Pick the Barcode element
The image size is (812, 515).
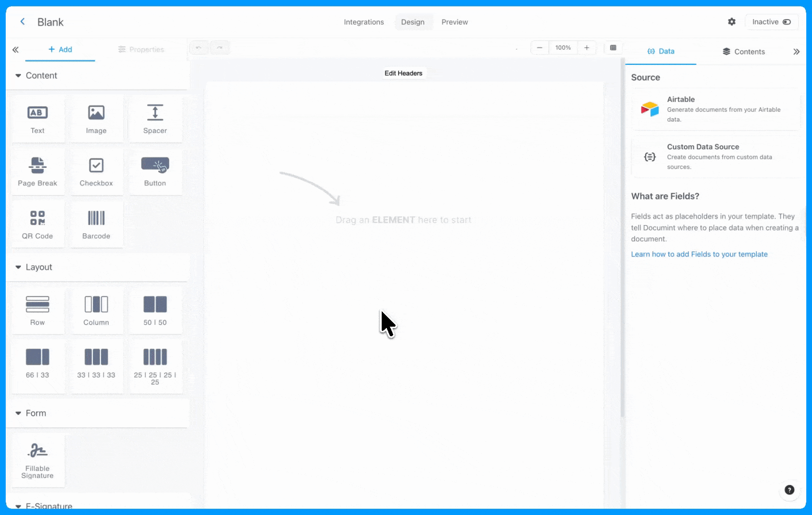[x=96, y=225]
